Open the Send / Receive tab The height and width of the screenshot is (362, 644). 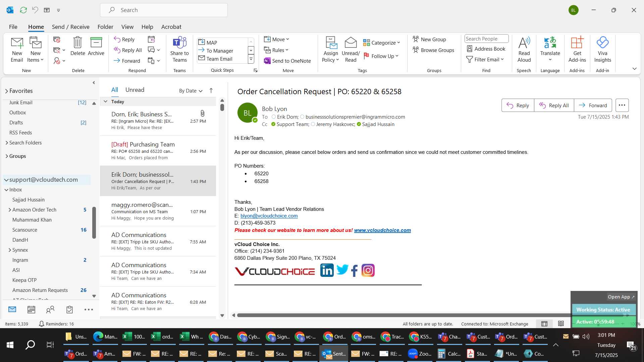pos(70,27)
